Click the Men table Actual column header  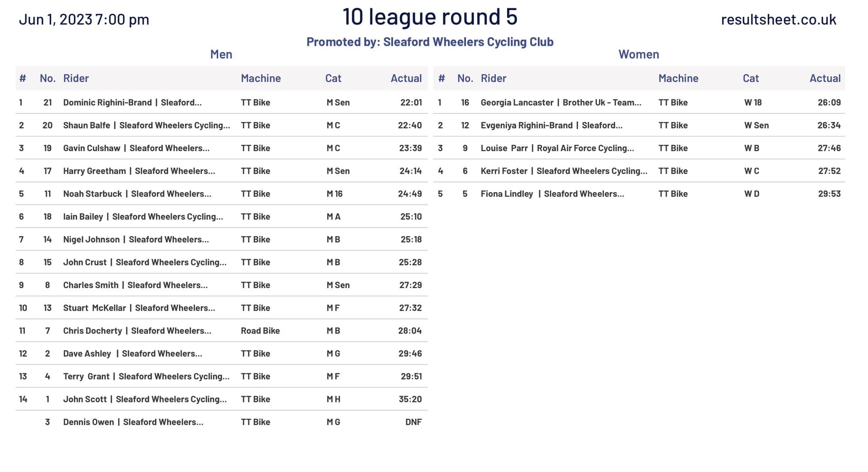click(x=406, y=78)
